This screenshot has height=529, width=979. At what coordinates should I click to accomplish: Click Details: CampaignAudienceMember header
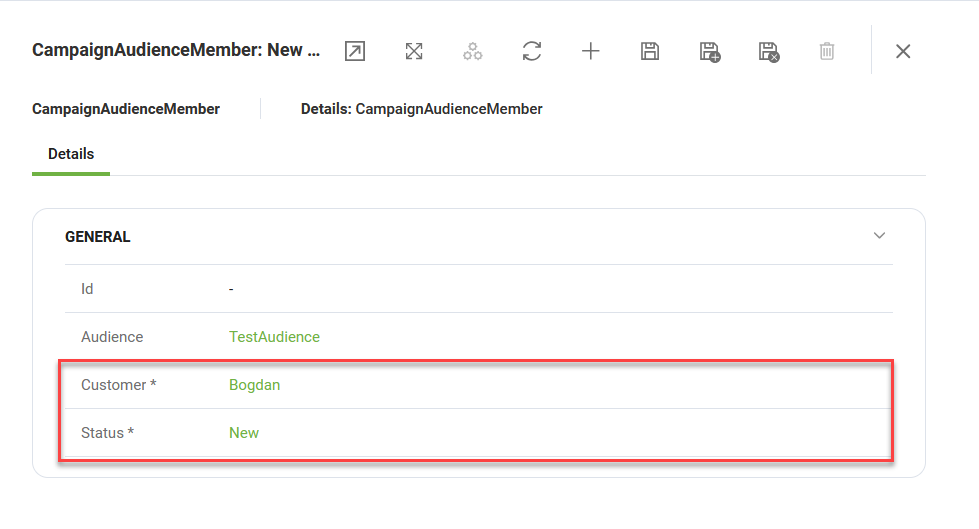pos(421,109)
